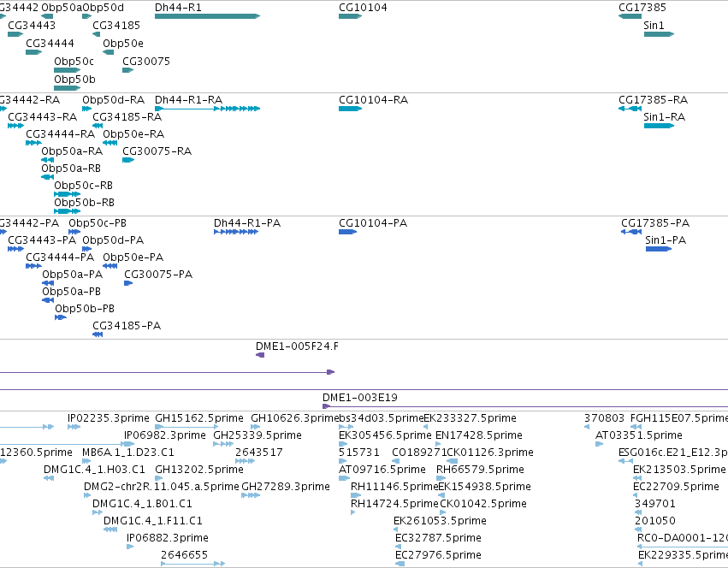This screenshot has height=568, width=728.
Task: Select the RH11146.5prime EST label
Action: [394, 488]
